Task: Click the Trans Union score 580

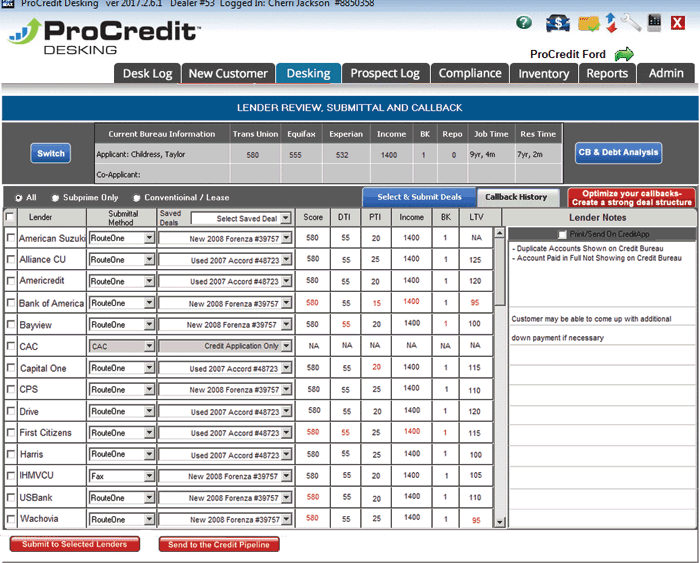Action: click(x=253, y=155)
